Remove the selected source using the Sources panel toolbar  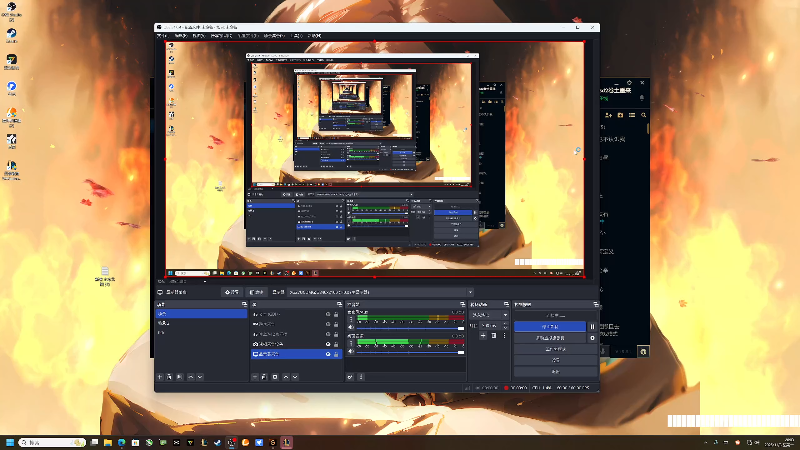tap(264, 377)
